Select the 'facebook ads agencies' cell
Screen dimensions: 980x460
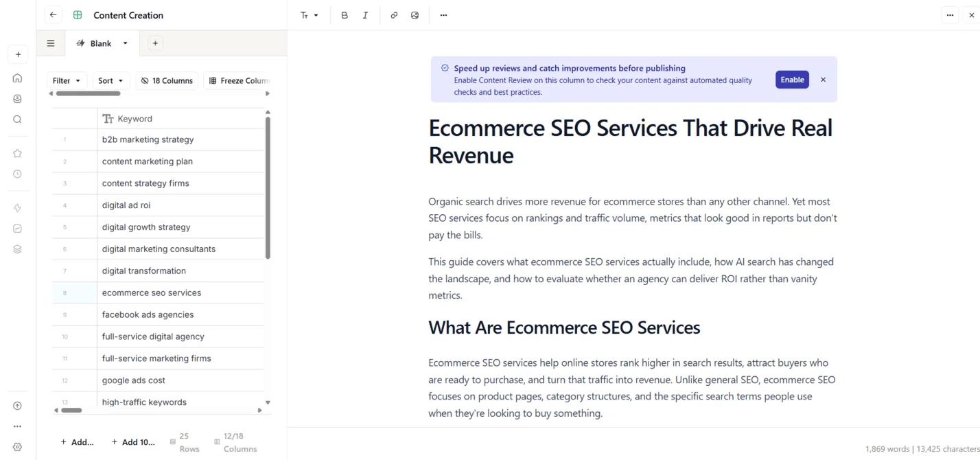tap(180, 315)
